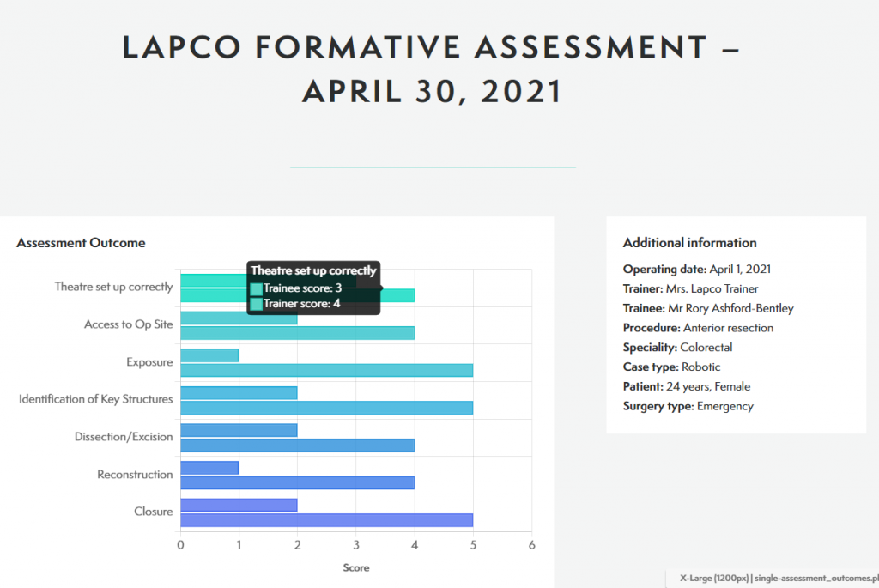Click the 'Theatre set up correctly' axis label
Viewport: 879px width, 588px height.
click(114, 287)
